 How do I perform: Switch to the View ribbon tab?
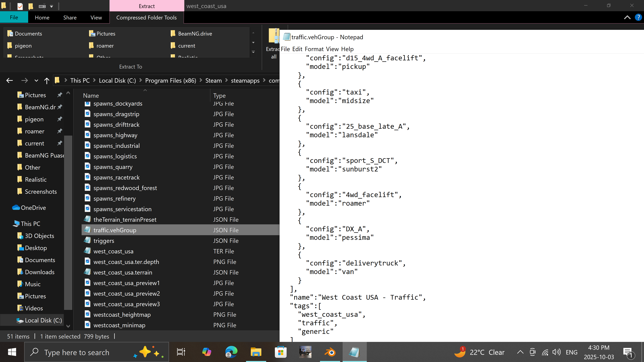tap(96, 17)
